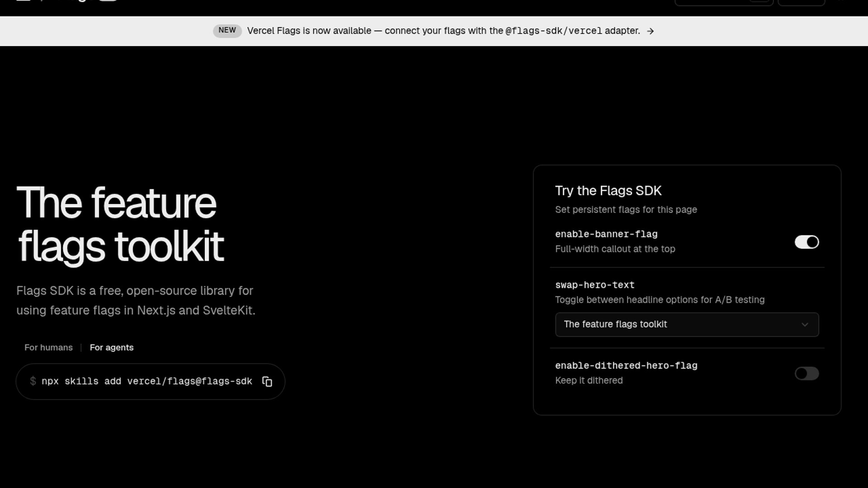The width and height of the screenshot is (868, 488).
Task: Open the swap-hero-text headline dropdown
Action: tap(687, 324)
